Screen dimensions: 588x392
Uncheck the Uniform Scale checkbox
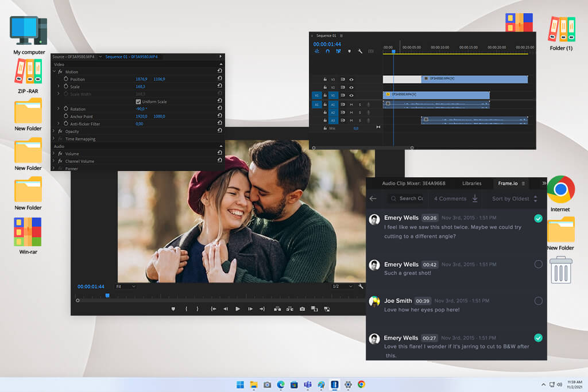pyautogui.click(x=138, y=102)
